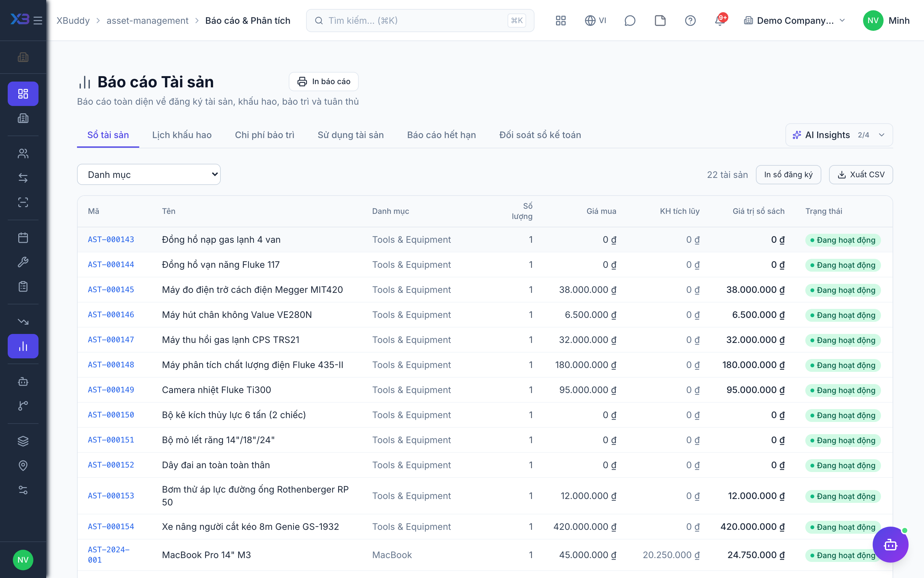Open the Danh mục category dropdown
Screen dimensions: 924x578
[x=149, y=175]
